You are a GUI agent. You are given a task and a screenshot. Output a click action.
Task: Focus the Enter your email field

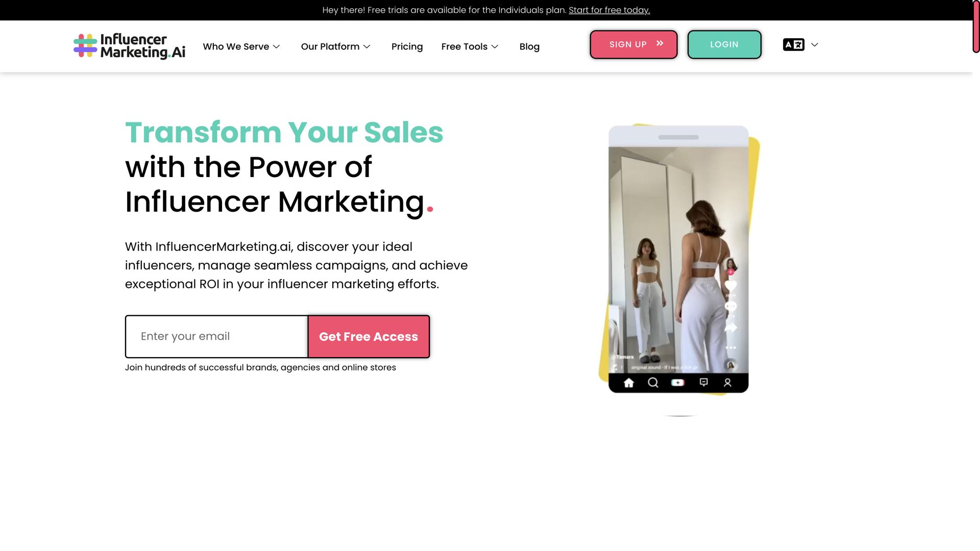click(x=216, y=337)
